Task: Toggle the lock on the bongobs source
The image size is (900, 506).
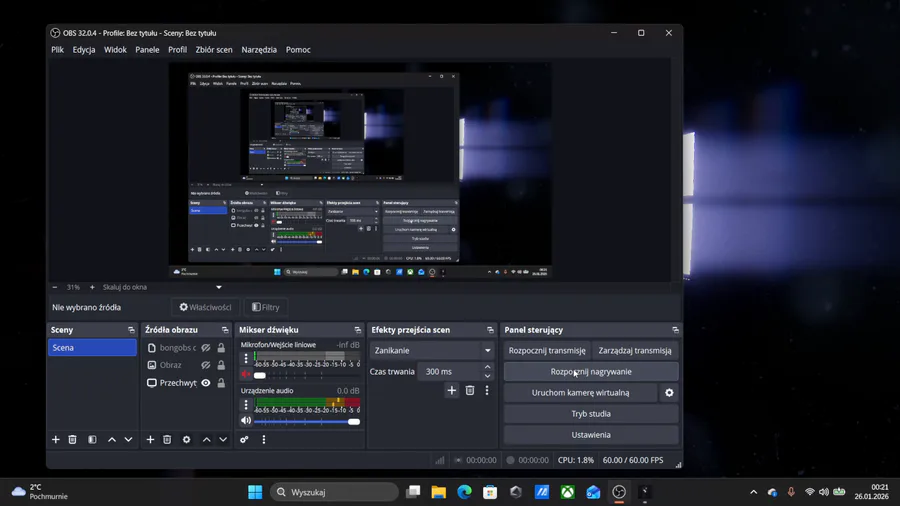Action: click(x=221, y=348)
